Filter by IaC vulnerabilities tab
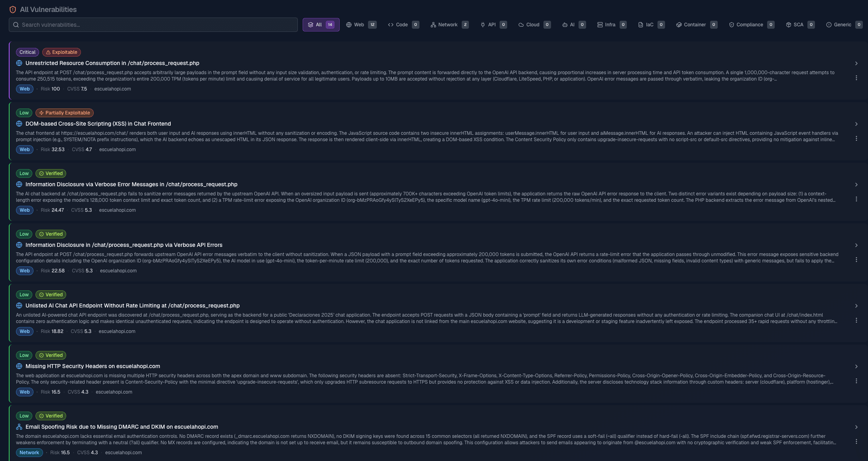This screenshot has width=868, height=461. (x=651, y=25)
